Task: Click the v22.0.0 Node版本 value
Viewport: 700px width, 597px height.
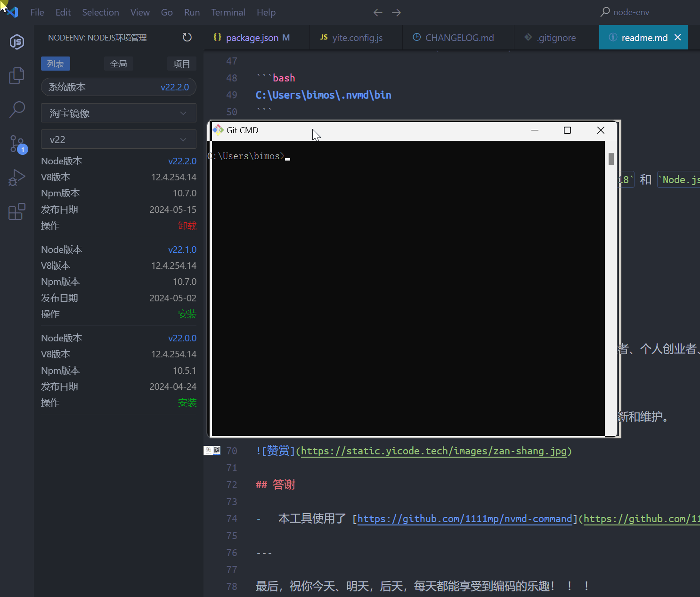Action: [x=182, y=338]
